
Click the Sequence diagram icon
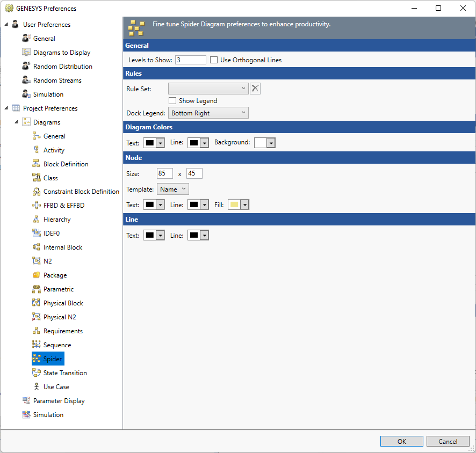coord(37,345)
